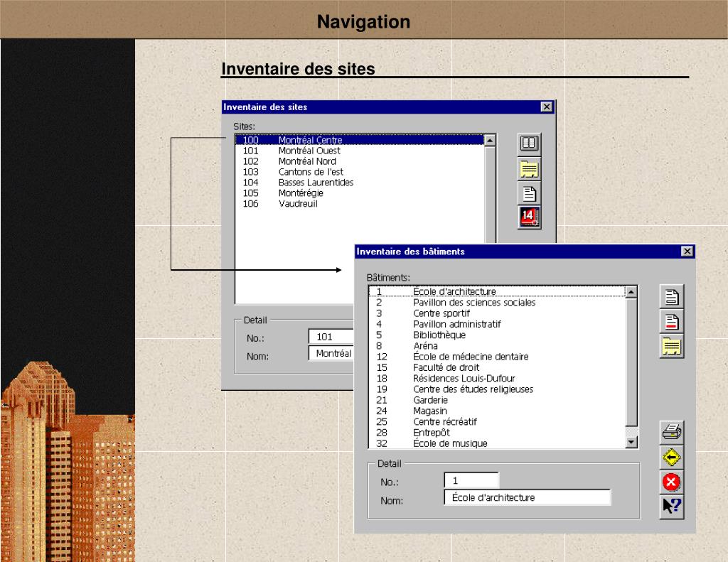This screenshot has width=728, height=562.
Task: Click the yellow notes icon in bâtiments window
Action: [x=671, y=346]
